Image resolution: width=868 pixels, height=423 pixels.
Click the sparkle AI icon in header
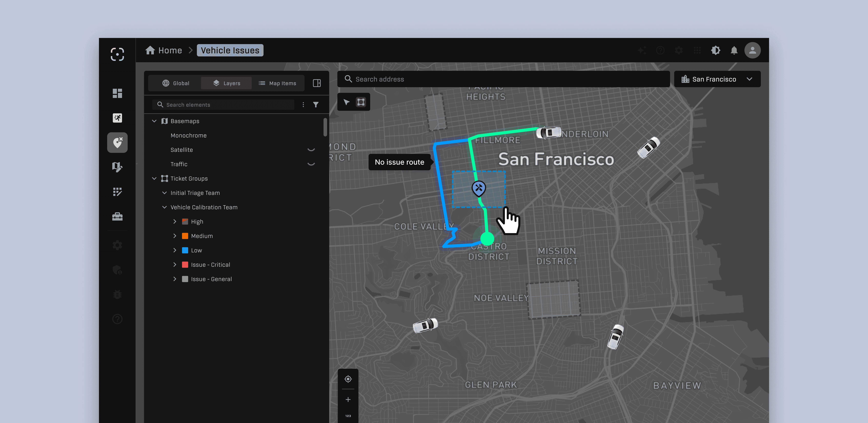coord(642,51)
